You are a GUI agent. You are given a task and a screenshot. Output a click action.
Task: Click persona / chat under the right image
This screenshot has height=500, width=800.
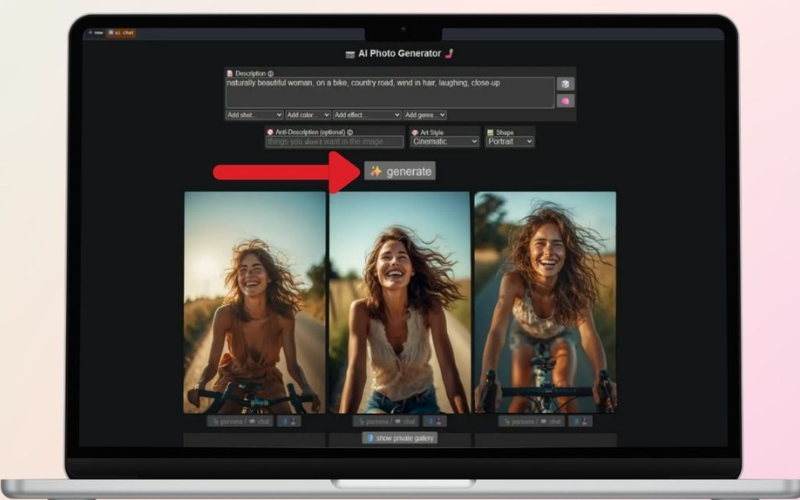click(532, 421)
